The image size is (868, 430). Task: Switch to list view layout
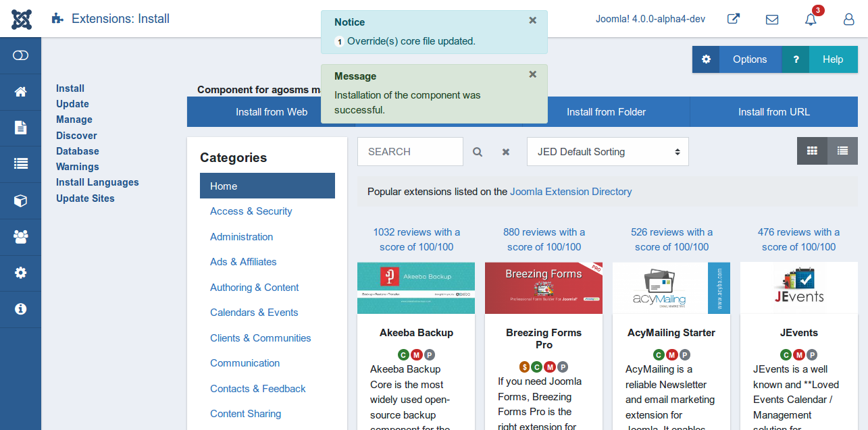(842, 151)
